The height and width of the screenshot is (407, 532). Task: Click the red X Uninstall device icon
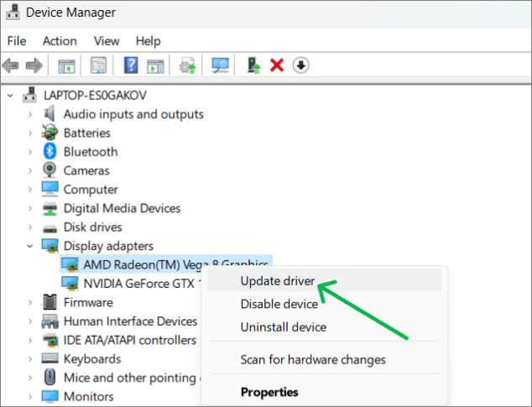277,65
